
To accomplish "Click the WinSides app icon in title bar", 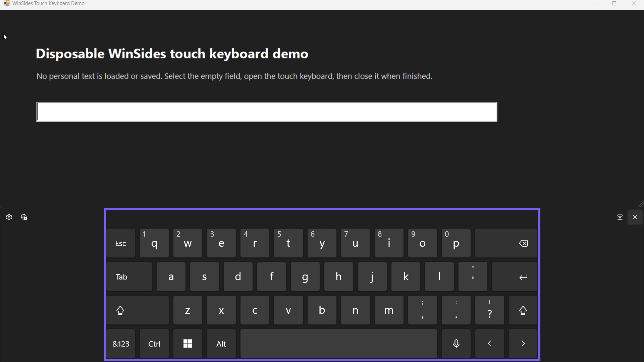I will (x=6, y=3).
